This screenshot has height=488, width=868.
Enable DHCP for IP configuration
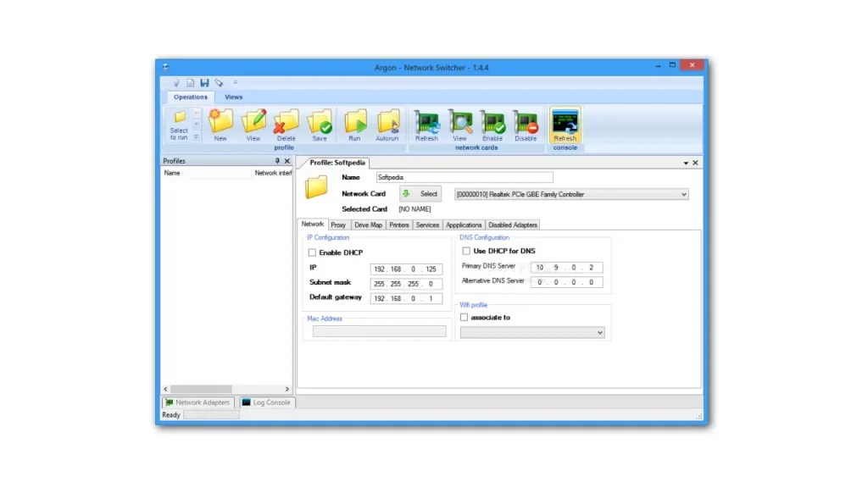(312, 252)
